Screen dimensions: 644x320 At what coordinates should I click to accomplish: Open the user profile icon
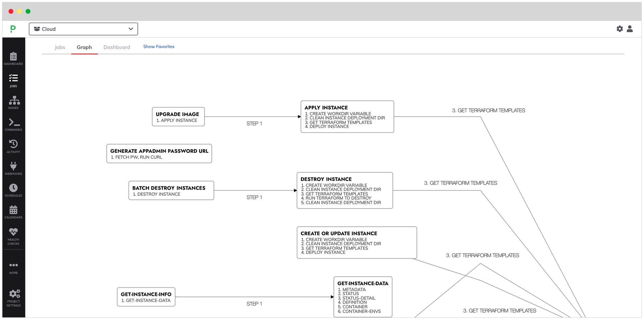630,29
